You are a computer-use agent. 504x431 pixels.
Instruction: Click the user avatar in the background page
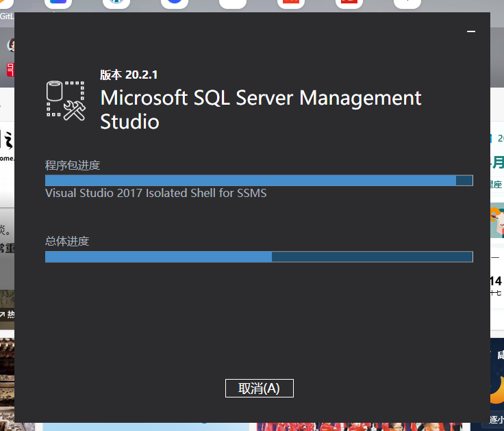[x=10, y=45]
